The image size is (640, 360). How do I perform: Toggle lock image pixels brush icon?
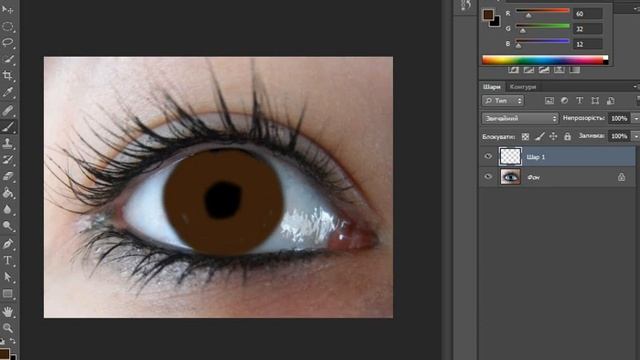point(540,136)
